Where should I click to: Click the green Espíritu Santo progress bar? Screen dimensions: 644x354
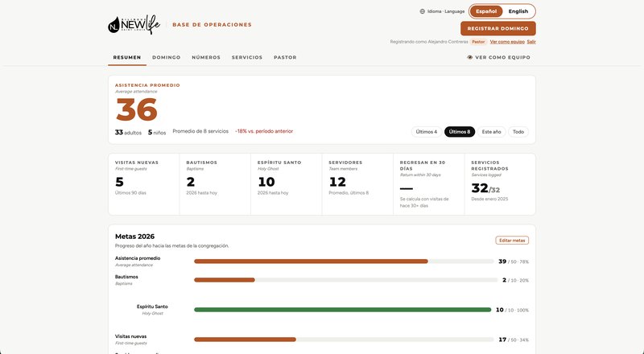343,310
